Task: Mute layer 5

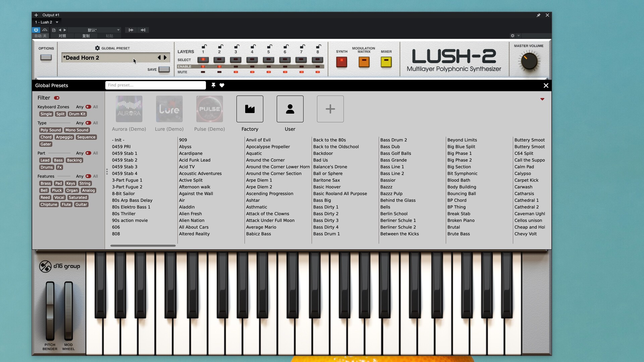Action: (x=269, y=72)
